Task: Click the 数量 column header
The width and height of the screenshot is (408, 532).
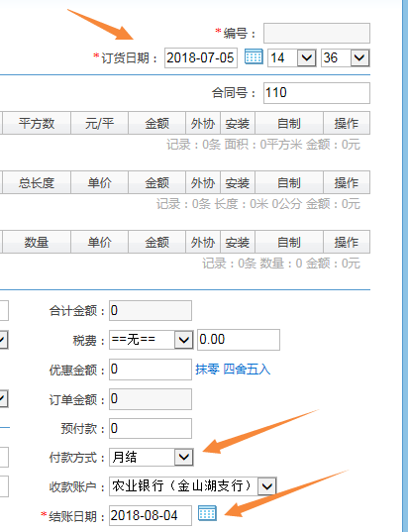Action: point(37,242)
